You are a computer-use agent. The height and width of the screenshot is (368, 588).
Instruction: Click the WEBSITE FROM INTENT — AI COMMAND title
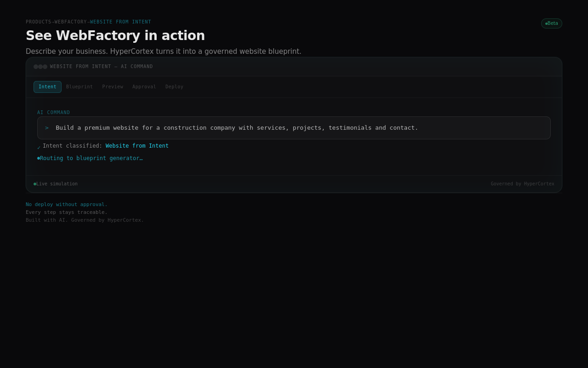click(102, 67)
